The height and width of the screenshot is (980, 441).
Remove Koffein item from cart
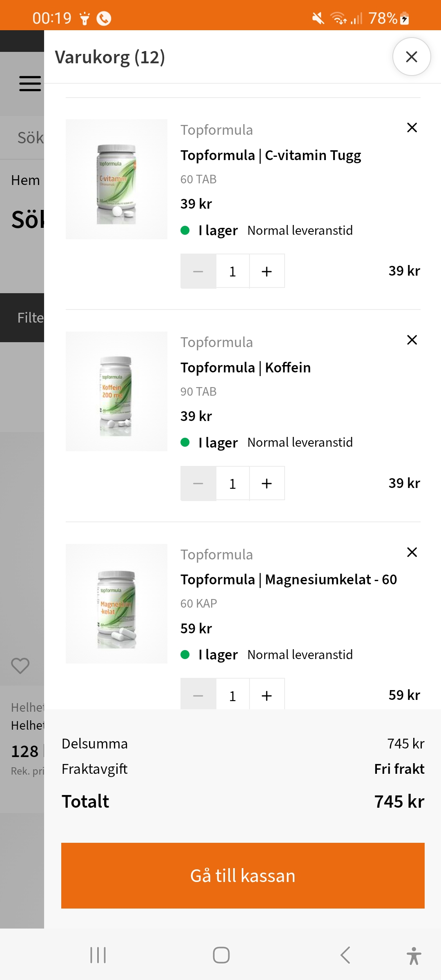[412, 340]
